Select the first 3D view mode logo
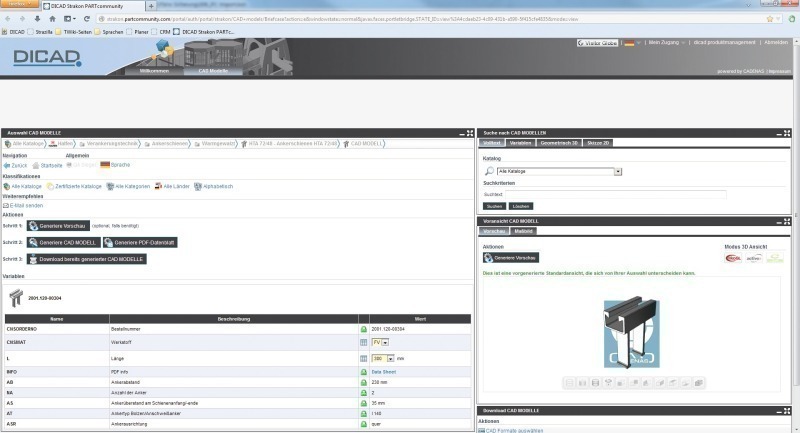The height and width of the screenshot is (433, 800). coord(733,258)
